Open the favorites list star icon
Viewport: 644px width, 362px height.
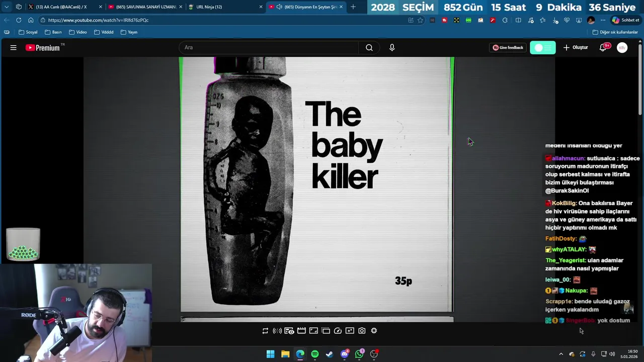(x=542, y=20)
